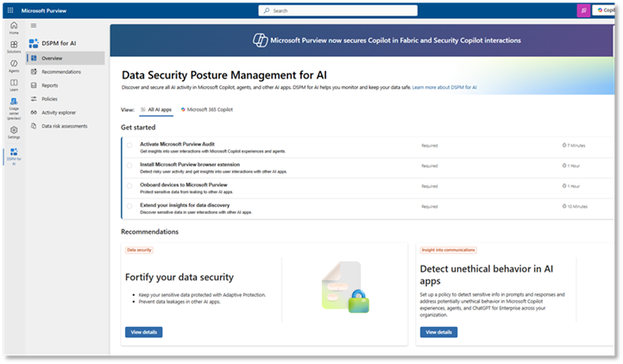Select the circle for Activate Microsoft Purview Audit
The height and width of the screenshot is (364, 623).
click(x=129, y=145)
